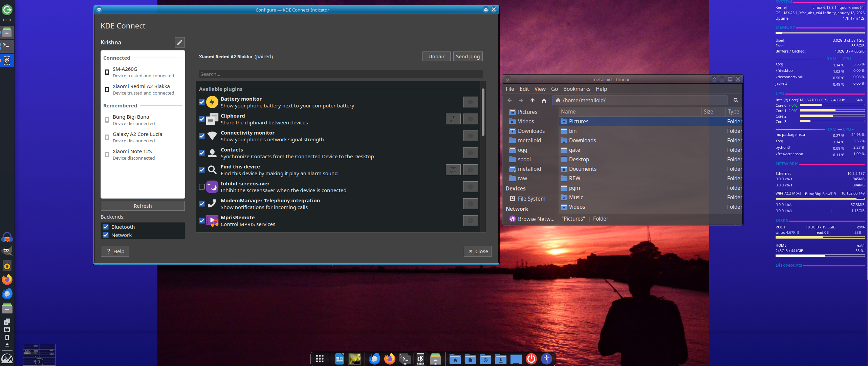Uncheck the Bluetooth backend

tap(106, 227)
